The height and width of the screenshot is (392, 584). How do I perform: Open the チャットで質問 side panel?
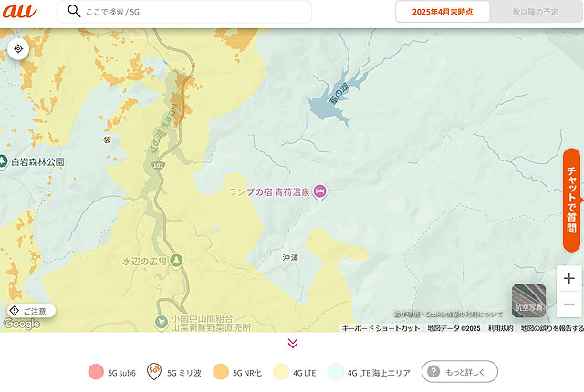[572, 200]
